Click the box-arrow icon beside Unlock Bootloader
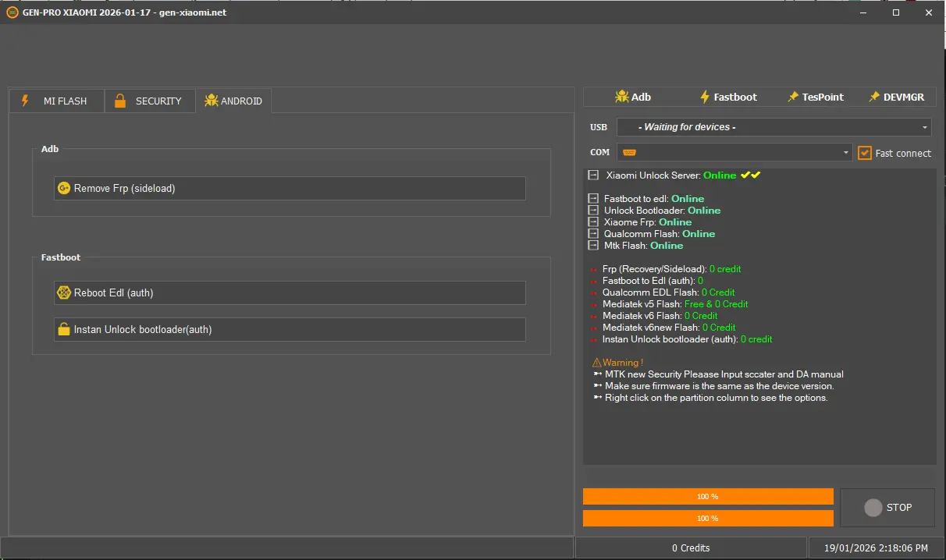This screenshot has width=946, height=560. click(593, 211)
